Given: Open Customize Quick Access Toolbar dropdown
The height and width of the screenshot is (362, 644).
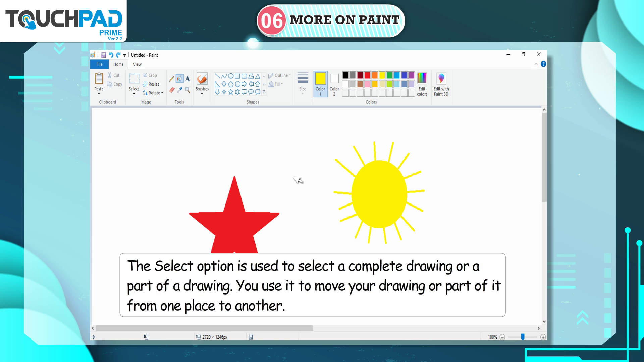Looking at the screenshot, I should [x=124, y=55].
